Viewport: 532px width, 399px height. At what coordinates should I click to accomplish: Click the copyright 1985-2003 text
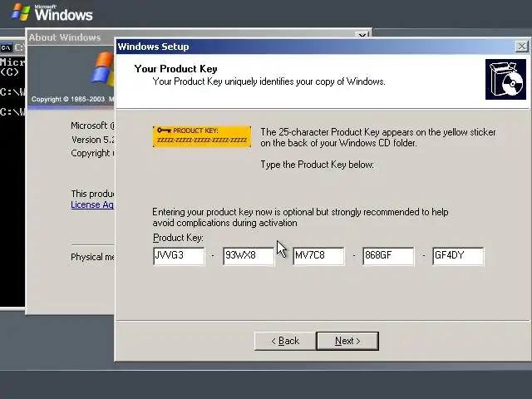click(72, 99)
